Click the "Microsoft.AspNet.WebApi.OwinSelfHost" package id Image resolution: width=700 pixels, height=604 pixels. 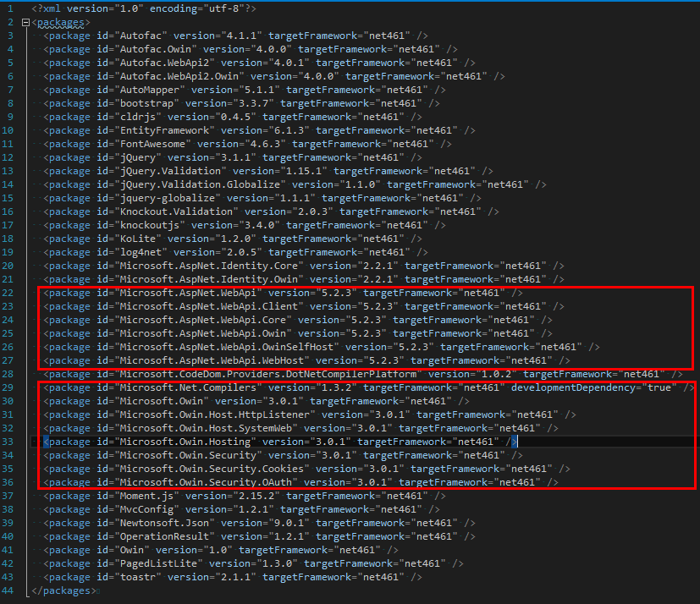click(227, 347)
